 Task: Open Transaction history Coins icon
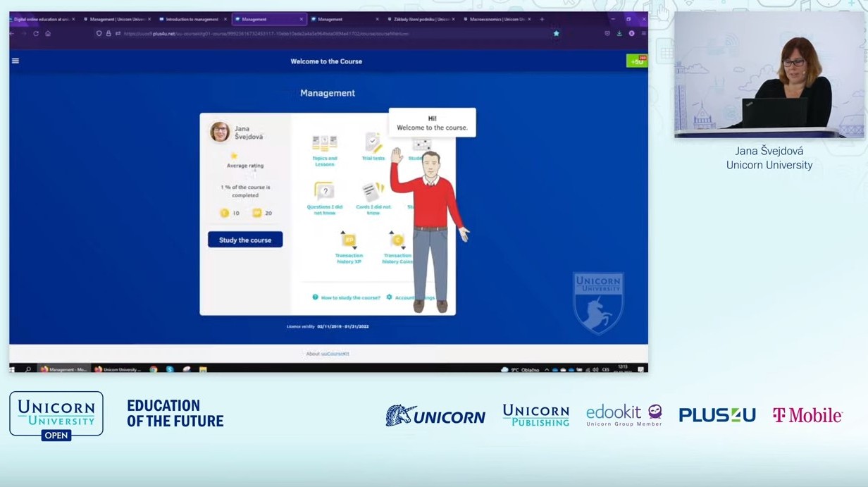click(x=397, y=240)
